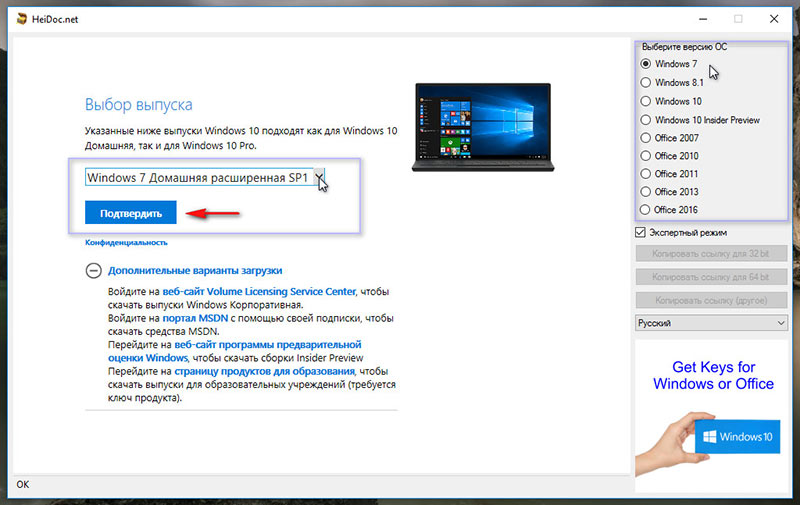Open the Volume Licensing Service Center link

[259, 292]
